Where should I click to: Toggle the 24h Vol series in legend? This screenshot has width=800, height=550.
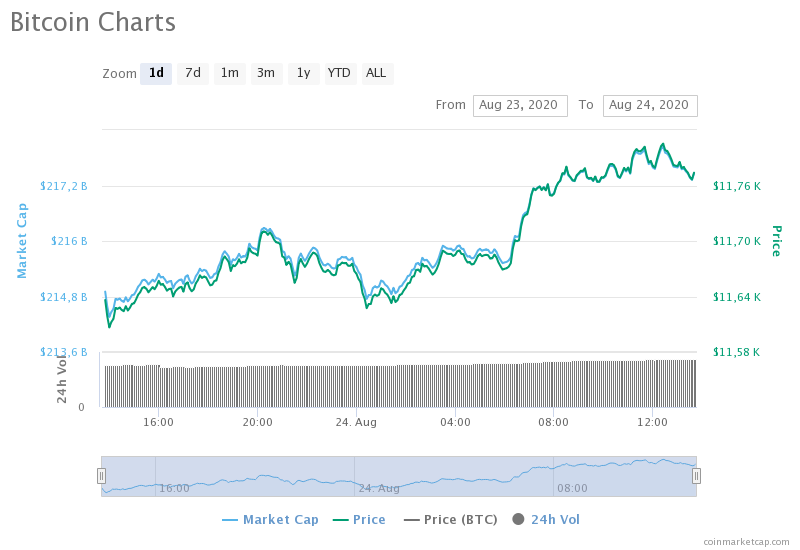pos(546,520)
